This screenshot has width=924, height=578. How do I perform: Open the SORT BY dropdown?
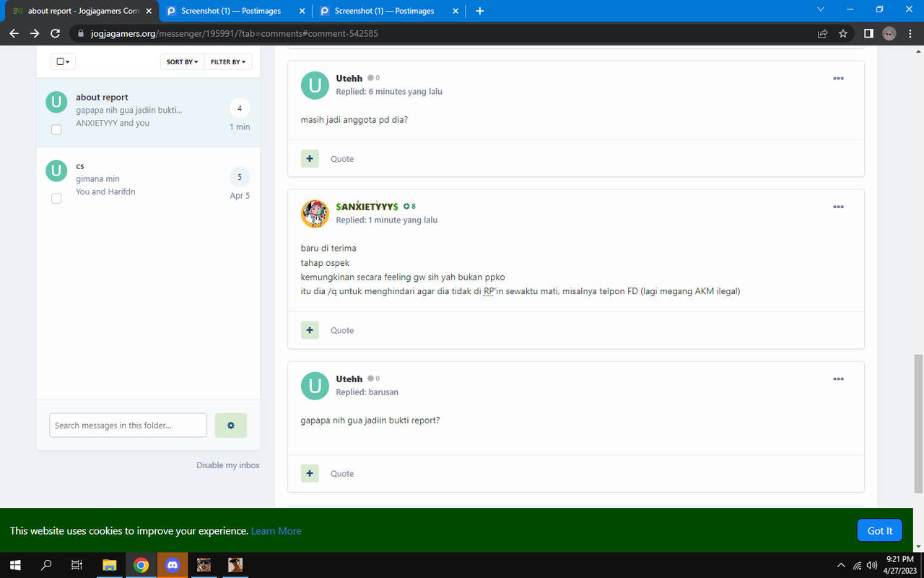coord(182,62)
